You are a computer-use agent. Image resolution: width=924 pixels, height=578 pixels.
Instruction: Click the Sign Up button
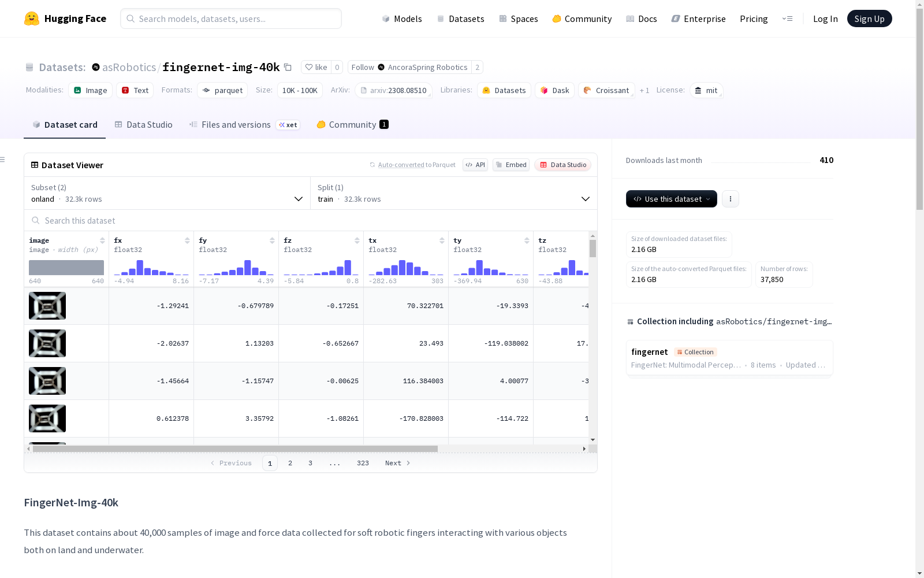click(x=869, y=18)
